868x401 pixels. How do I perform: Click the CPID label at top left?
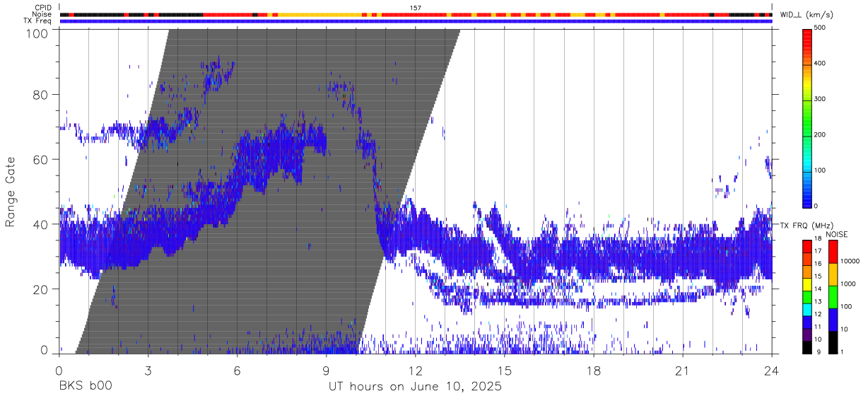click(x=42, y=8)
